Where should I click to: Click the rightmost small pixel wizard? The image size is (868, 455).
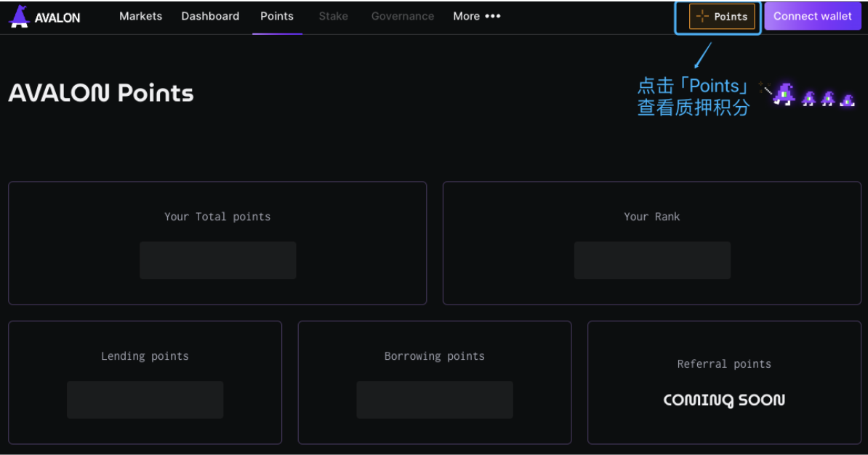[x=847, y=100]
